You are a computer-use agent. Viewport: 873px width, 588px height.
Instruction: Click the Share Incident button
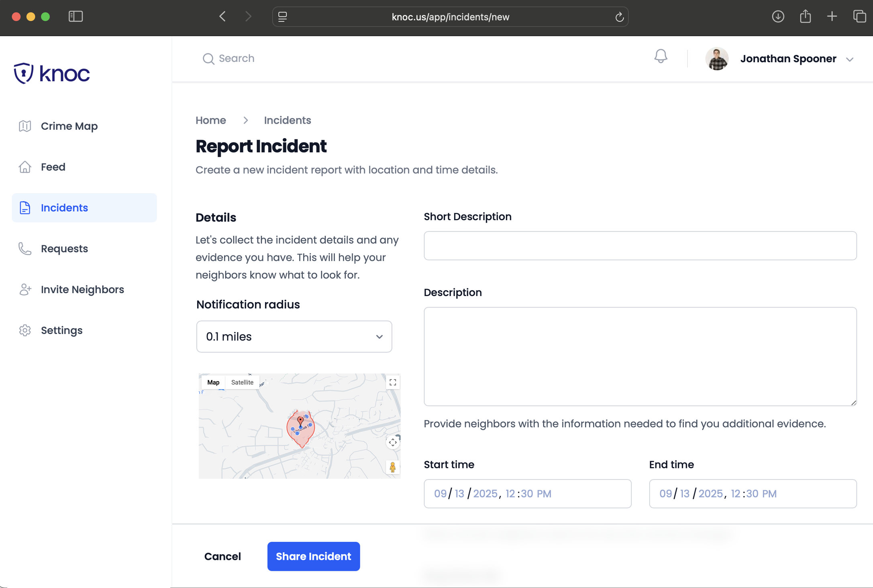[x=313, y=556]
